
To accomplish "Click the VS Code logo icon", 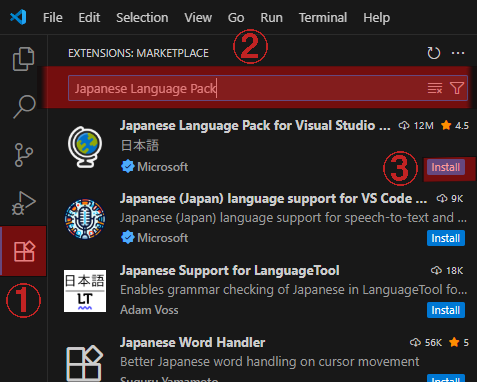I will click(x=18, y=17).
